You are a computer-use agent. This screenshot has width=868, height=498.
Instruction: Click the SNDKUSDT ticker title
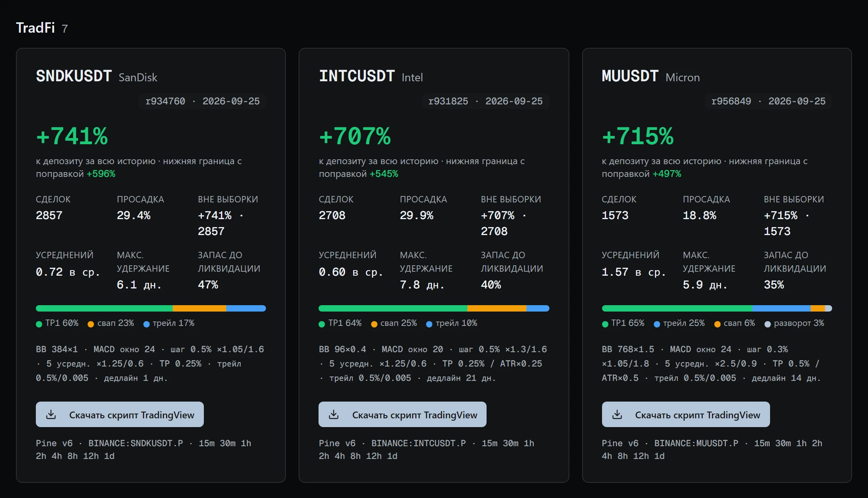[x=74, y=76]
